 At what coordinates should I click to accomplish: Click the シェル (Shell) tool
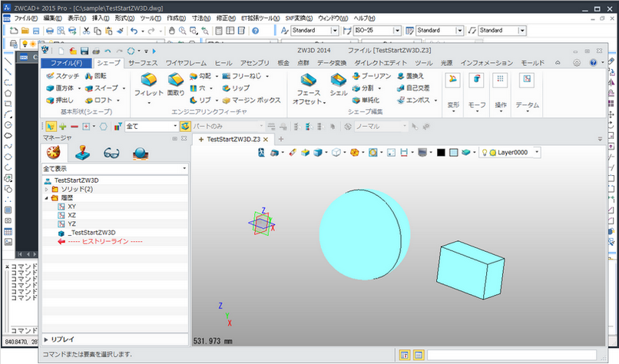[x=339, y=85]
